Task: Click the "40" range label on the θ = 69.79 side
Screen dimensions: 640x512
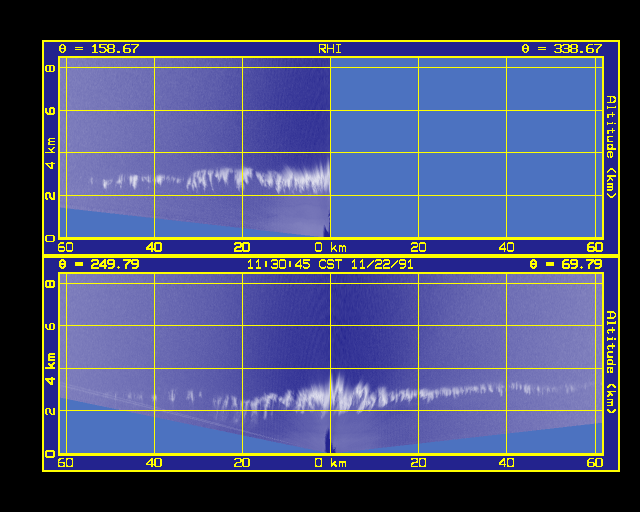Action: (x=507, y=463)
